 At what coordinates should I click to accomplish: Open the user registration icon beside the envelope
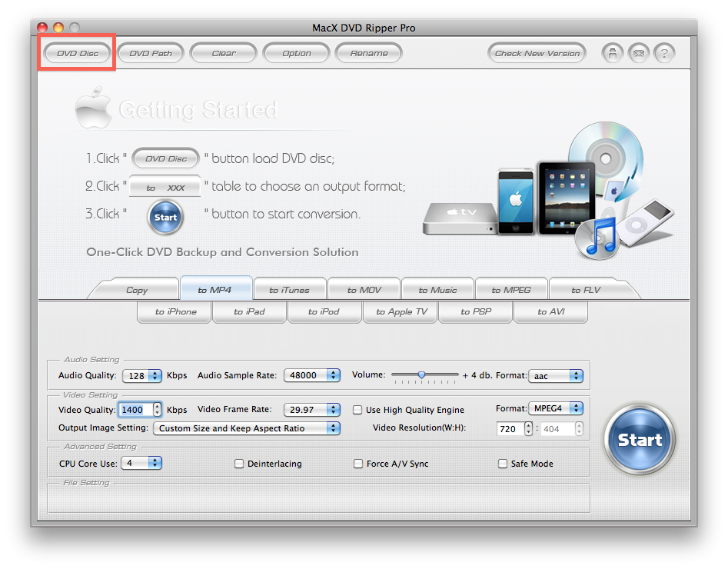[x=613, y=53]
